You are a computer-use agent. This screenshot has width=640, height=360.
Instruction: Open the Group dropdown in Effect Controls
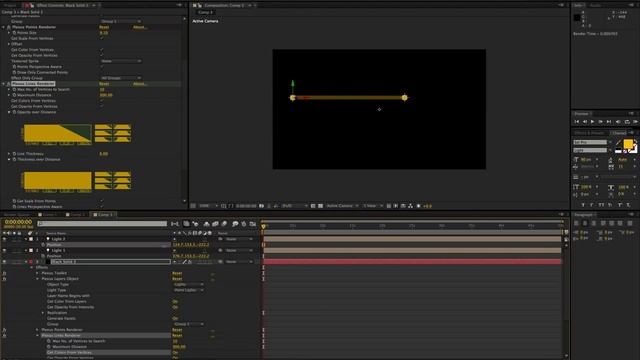click(x=121, y=21)
